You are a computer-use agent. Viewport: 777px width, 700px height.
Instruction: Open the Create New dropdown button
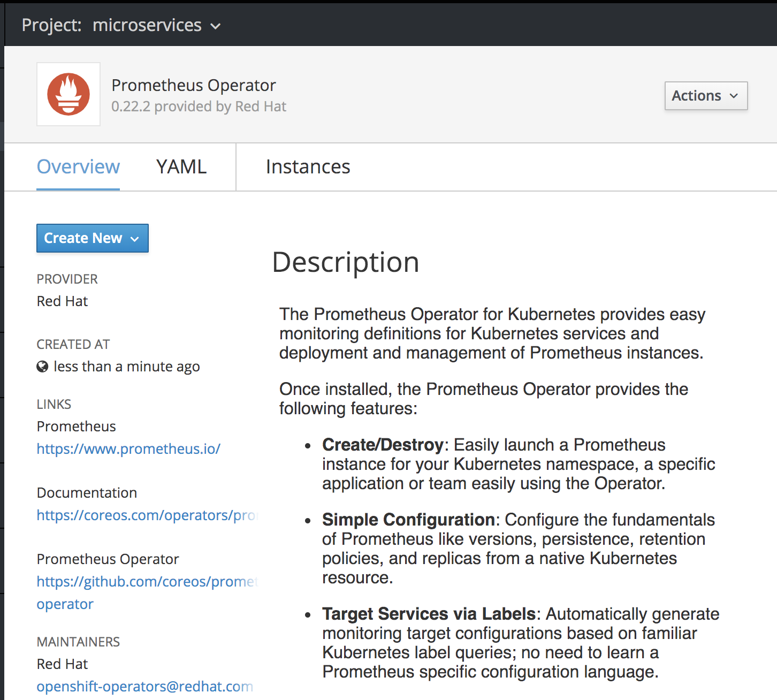coord(92,238)
